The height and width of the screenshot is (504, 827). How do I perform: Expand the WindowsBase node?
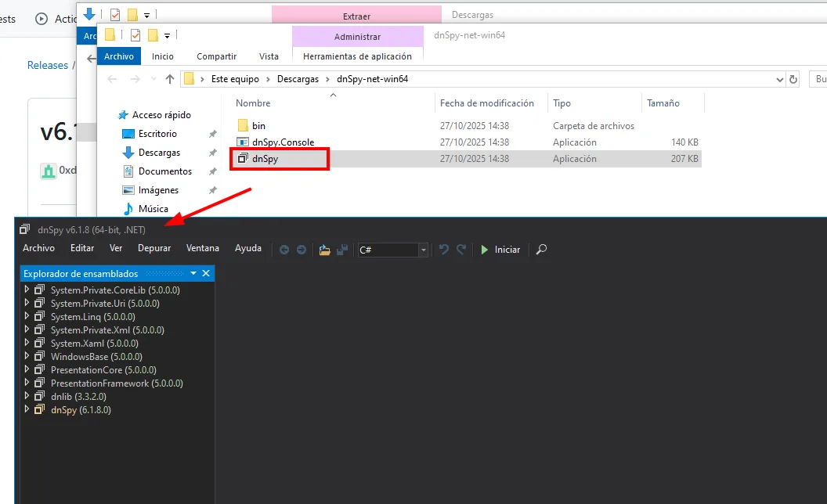coord(27,356)
